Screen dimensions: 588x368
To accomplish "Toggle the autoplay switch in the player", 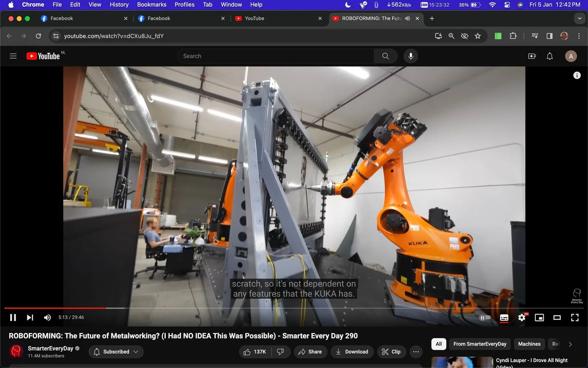I will [485, 317].
